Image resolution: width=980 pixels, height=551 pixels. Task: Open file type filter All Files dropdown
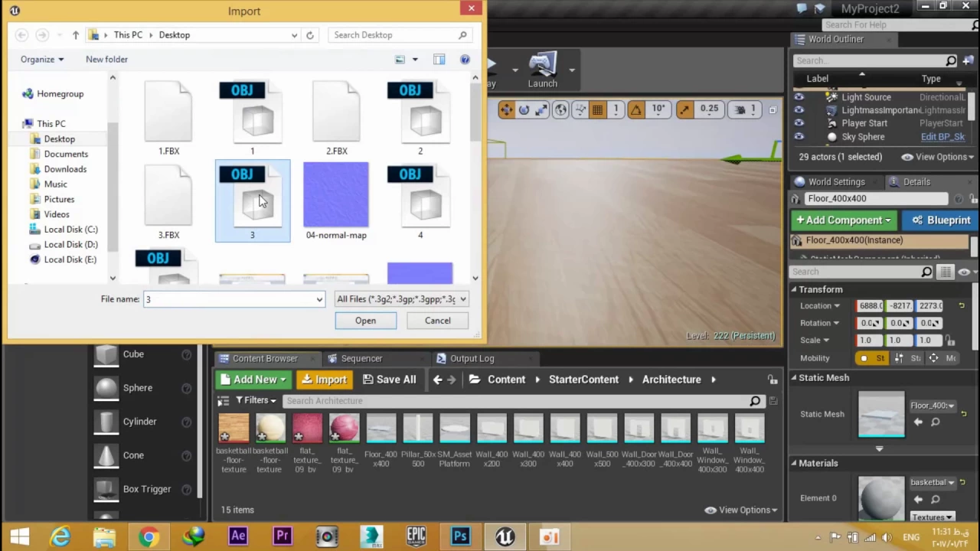pyautogui.click(x=401, y=299)
